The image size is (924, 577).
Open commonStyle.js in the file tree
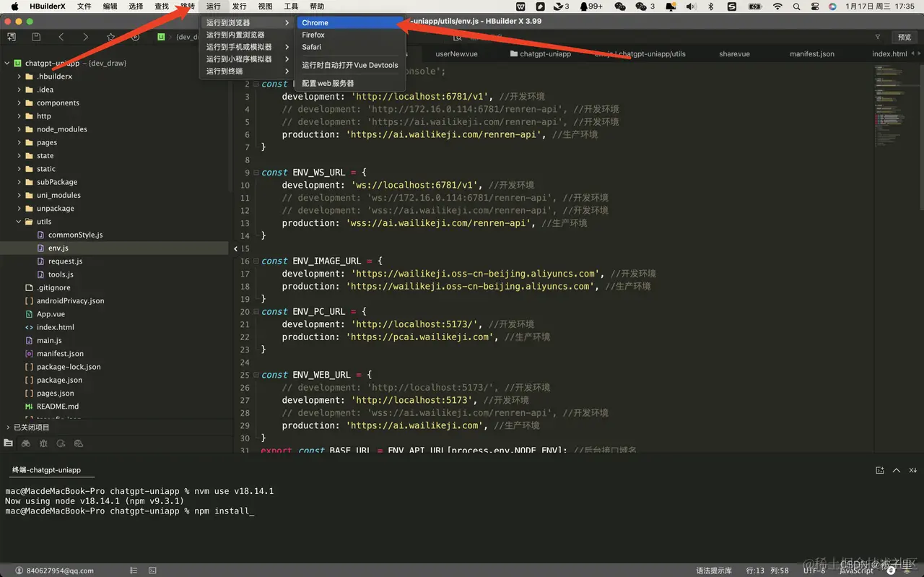75,235
